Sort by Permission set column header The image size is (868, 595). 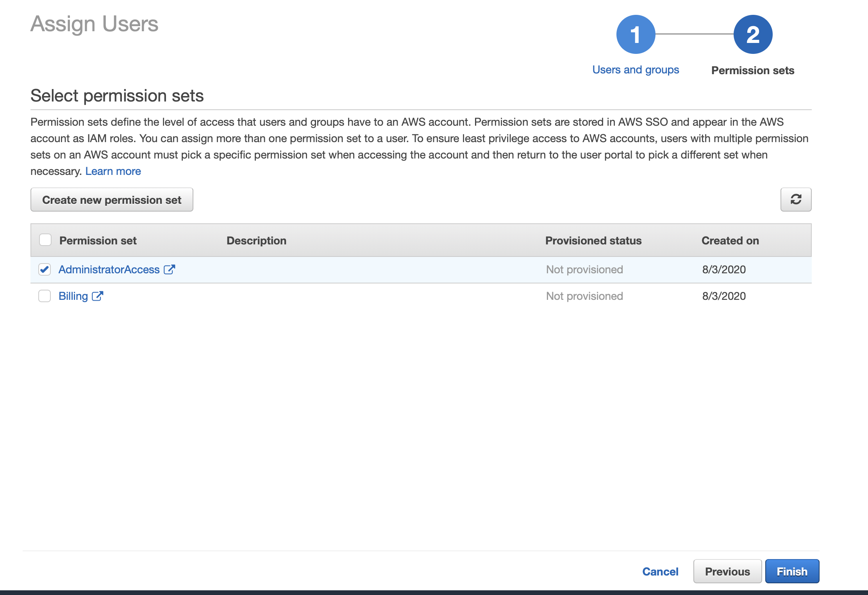click(98, 240)
